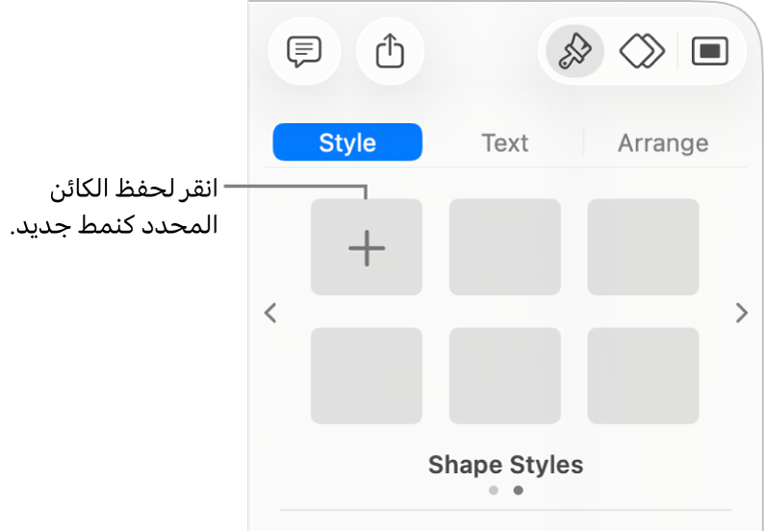Select the first page dot under Shape Styles

494,490
